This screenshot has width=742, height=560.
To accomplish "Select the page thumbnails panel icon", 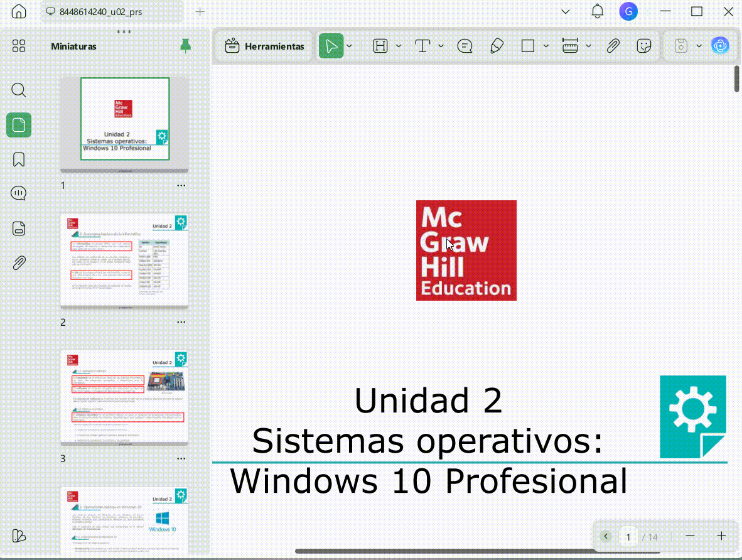I will point(19,125).
